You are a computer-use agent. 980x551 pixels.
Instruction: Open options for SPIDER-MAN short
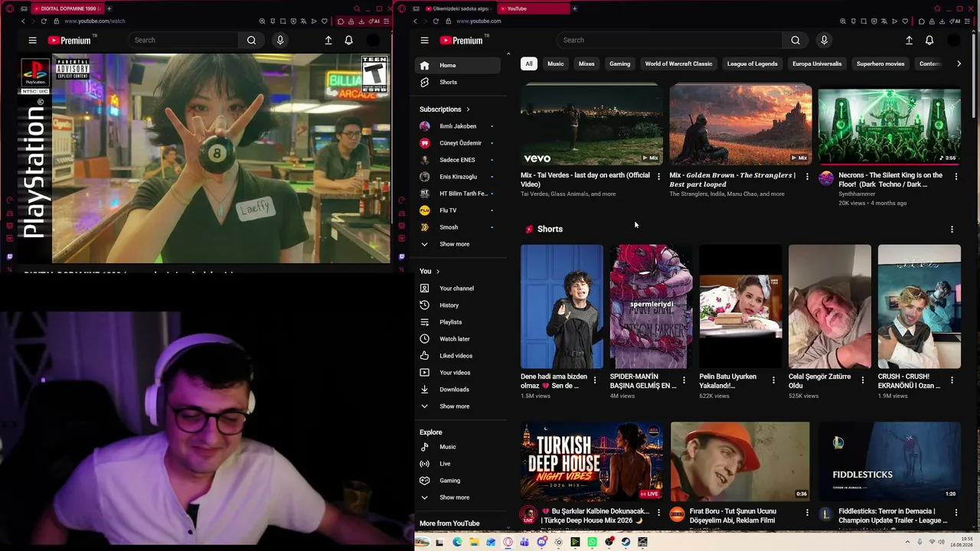click(x=684, y=380)
